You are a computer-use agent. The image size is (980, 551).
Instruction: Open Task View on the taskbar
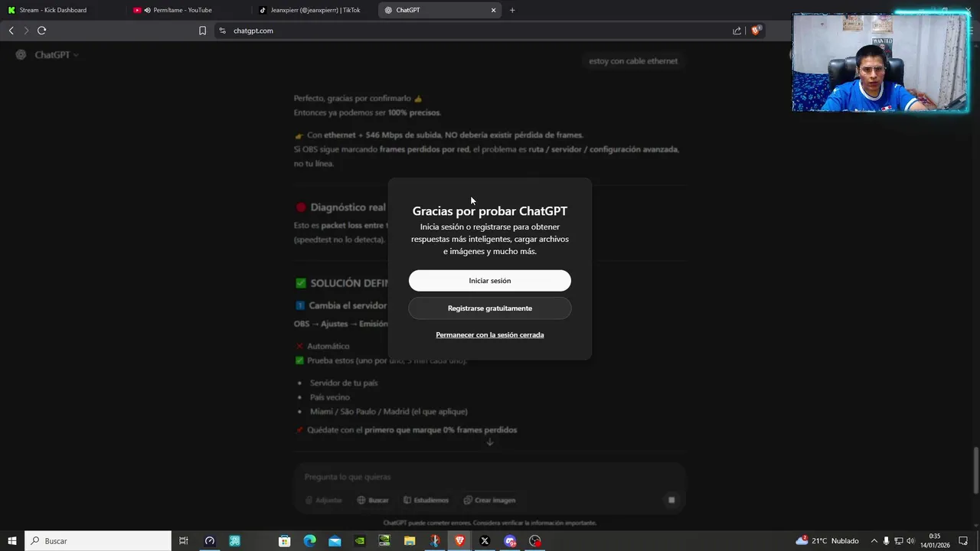pos(184,541)
